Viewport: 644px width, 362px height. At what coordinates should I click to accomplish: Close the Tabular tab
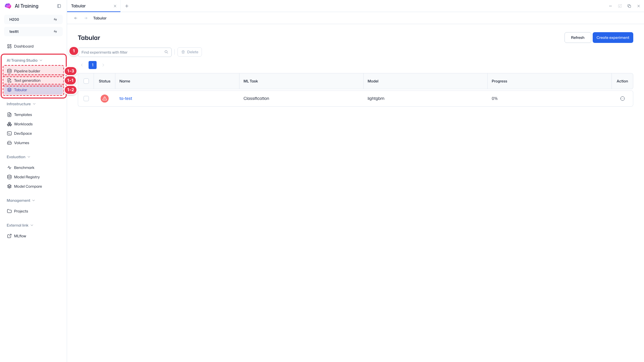(115, 6)
